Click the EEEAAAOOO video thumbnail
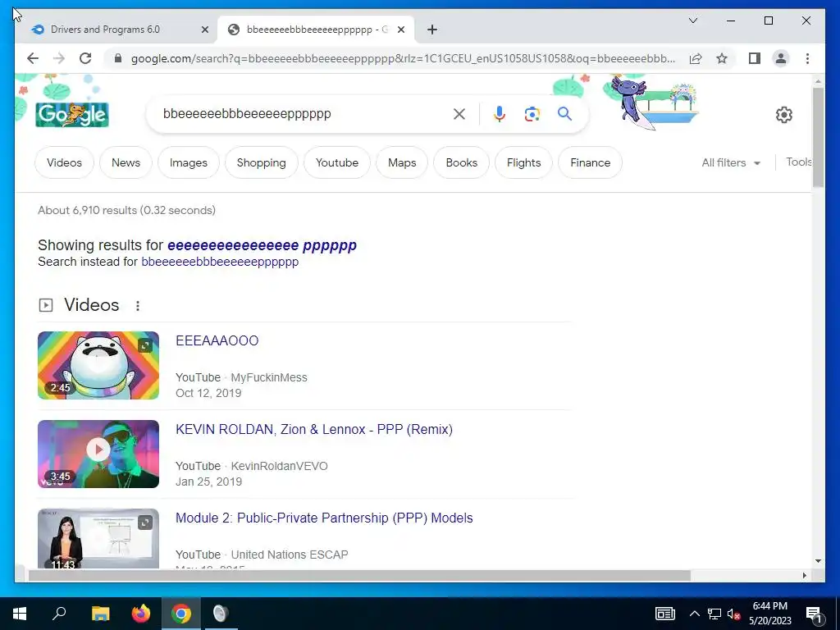 [x=98, y=365]
